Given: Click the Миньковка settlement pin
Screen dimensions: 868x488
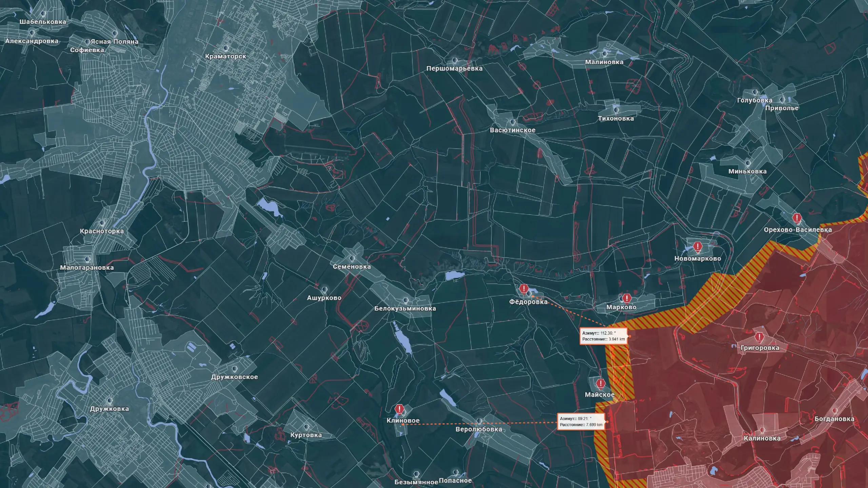Looking at the screenshot, I should click(748, 163).
